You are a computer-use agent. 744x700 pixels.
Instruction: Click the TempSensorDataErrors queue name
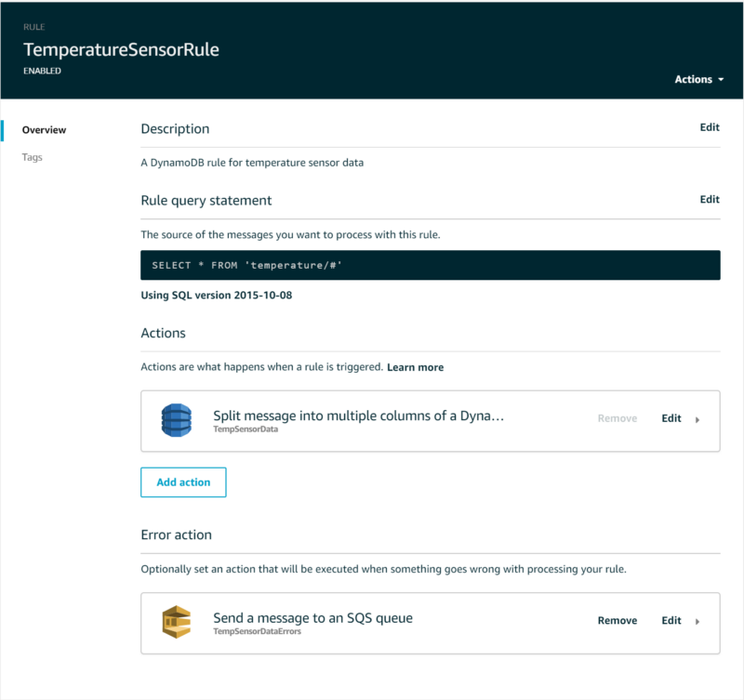[257, 631]
